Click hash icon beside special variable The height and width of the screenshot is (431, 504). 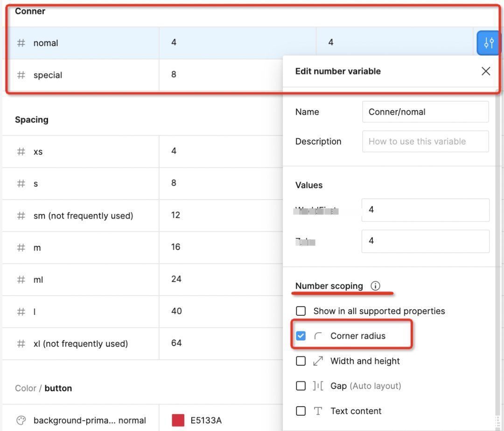coord(21,75)
